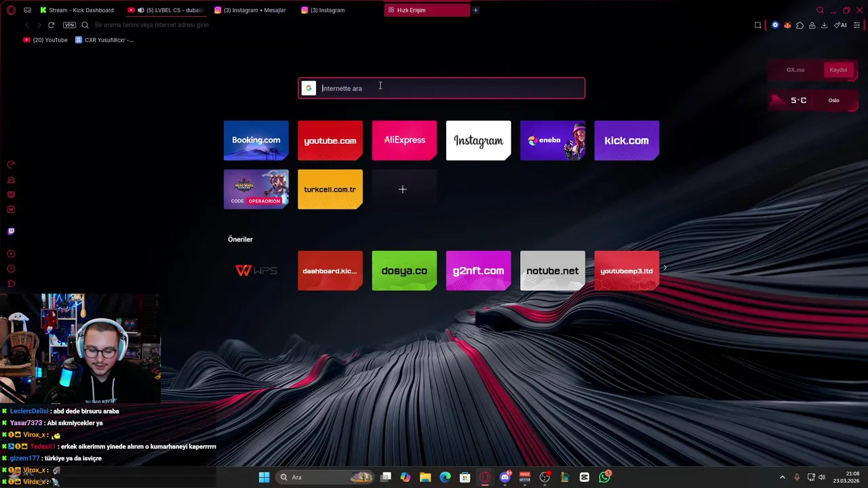Open Discord from the taskbar

505,477
